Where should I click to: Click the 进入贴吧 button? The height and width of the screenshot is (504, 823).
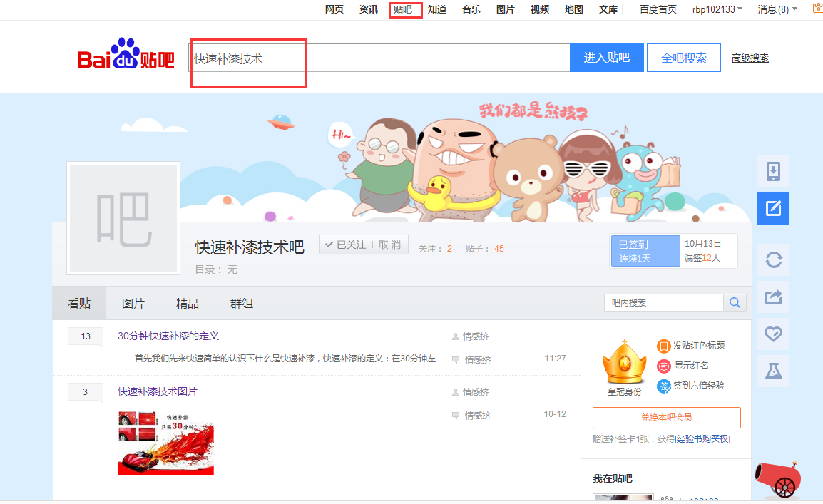point(607,58)
